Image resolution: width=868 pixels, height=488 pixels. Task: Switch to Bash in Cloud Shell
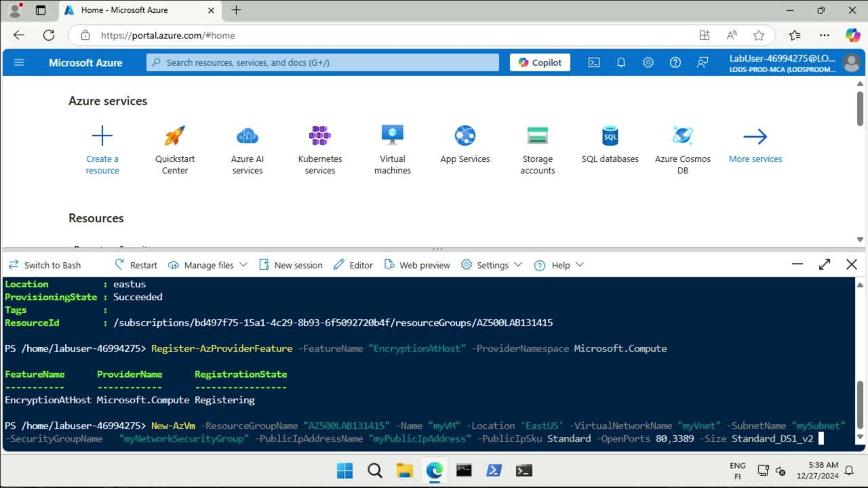[45, 265]
